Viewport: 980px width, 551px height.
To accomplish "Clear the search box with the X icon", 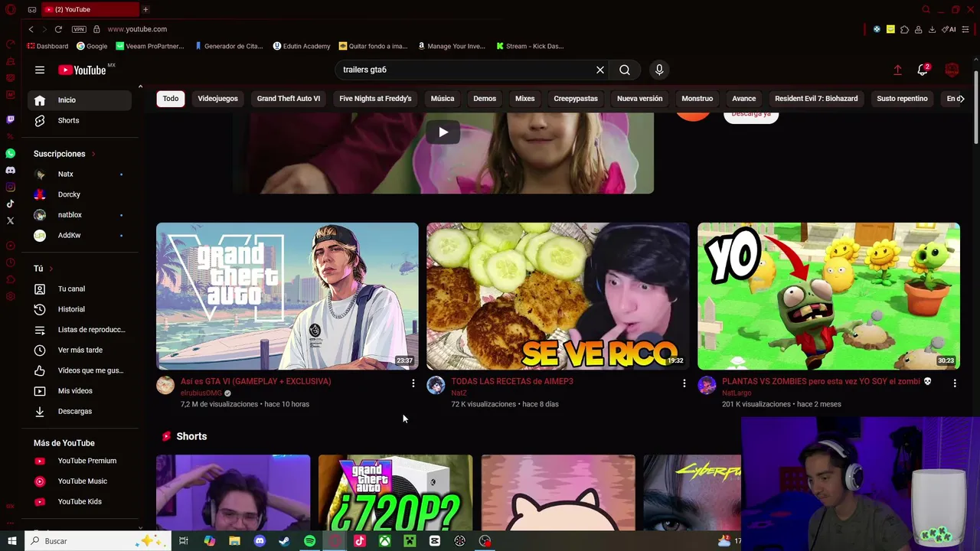I will (x=600, y=70).
